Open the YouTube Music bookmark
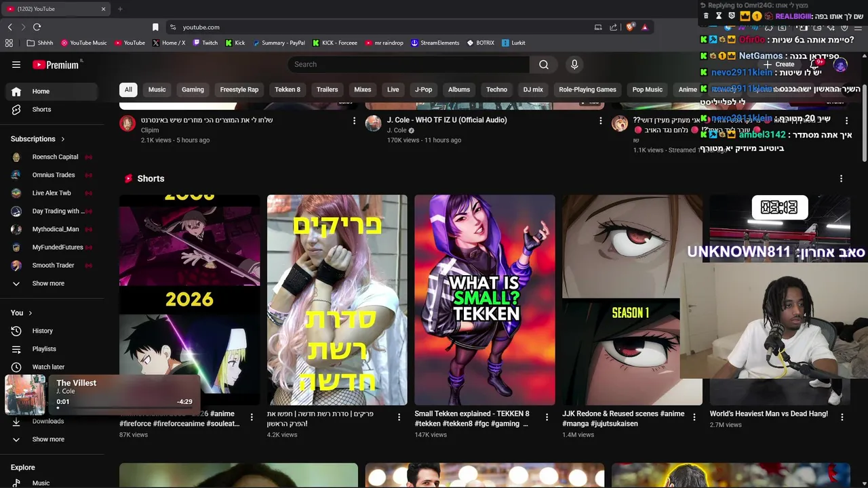 (x=84, y=43)
